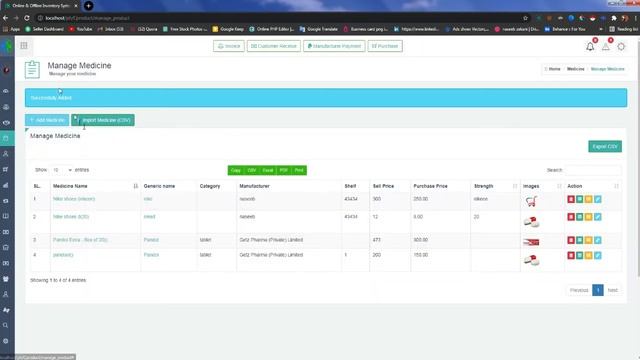Image resolution: width=640 pixels, height=360 pixels.
Task: Click the bar chart icon in left sidebar
Action: click(6, 185)
